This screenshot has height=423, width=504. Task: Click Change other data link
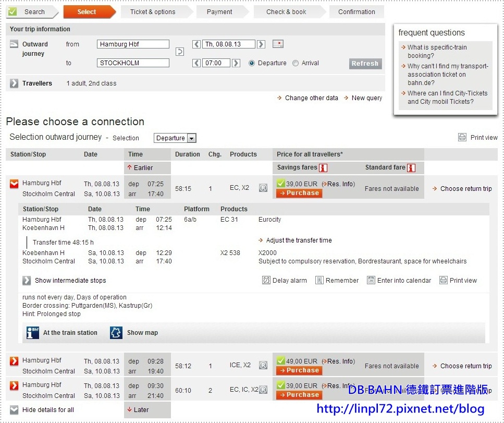(x=308, y=98)
